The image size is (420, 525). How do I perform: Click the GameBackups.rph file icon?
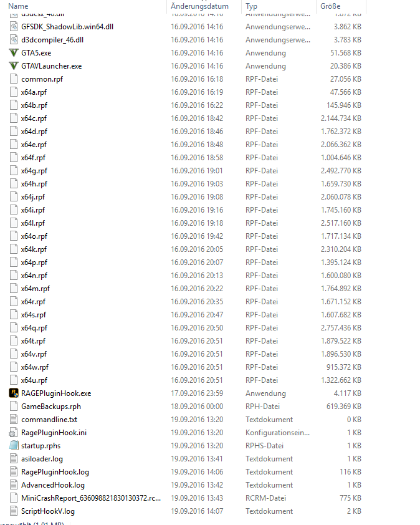[x=13, y=406]
